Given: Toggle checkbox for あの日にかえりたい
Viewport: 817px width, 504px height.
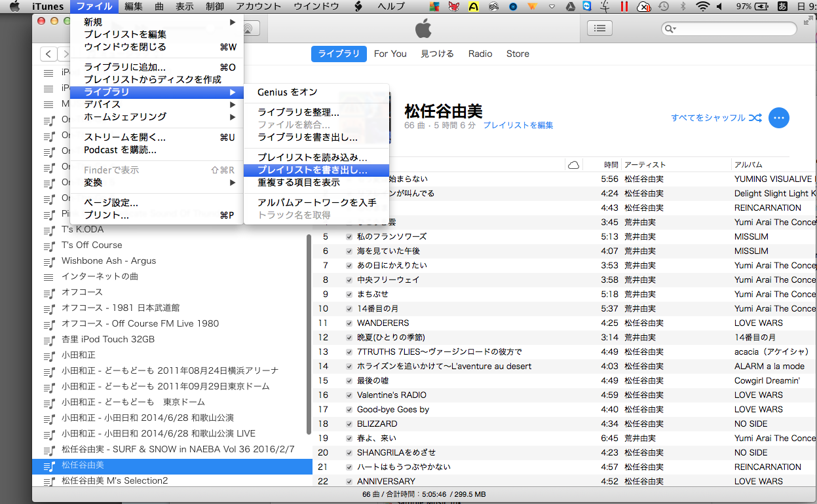Looking at the screenshot, I should coord(349,266).
